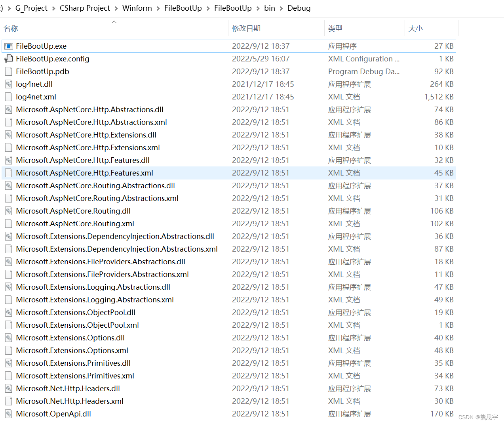Click the Microsoft.Extensions.ObjectPool.dll icon
This screenshot has height=424, width=504.
coord(8,313)
